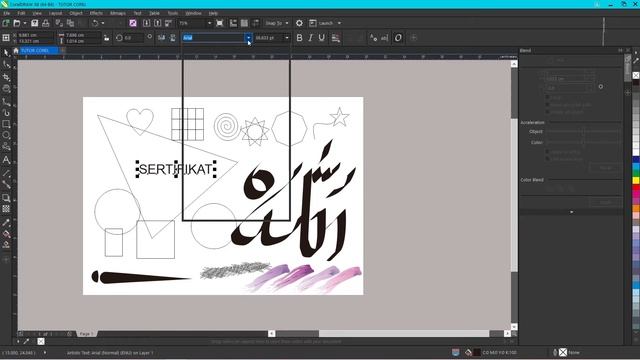Open the Edit menu
This screenshot has height=360, width=640.
click(21, 13)
